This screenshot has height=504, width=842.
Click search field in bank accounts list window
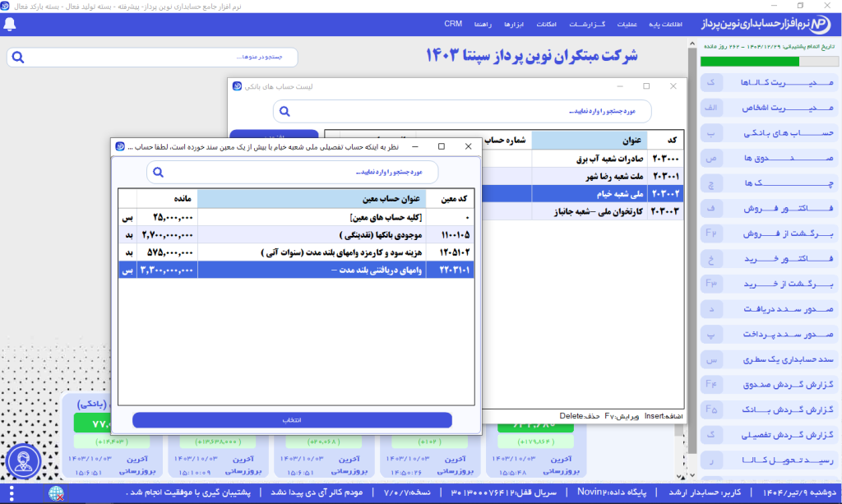coord(462,111)
